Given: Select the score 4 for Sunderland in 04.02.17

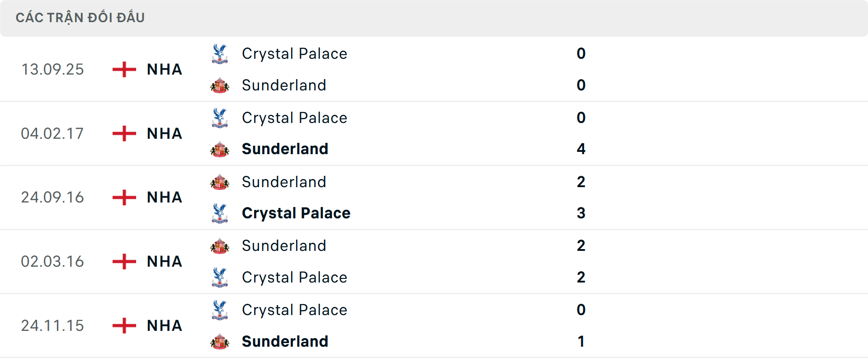Looking at the screenshot, I should coord(581,149).
